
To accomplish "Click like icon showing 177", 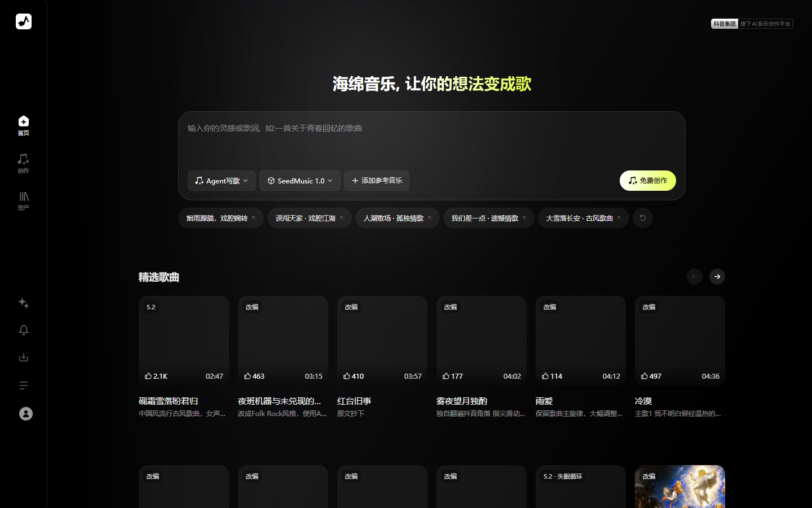I will click(x=446, y=376).
